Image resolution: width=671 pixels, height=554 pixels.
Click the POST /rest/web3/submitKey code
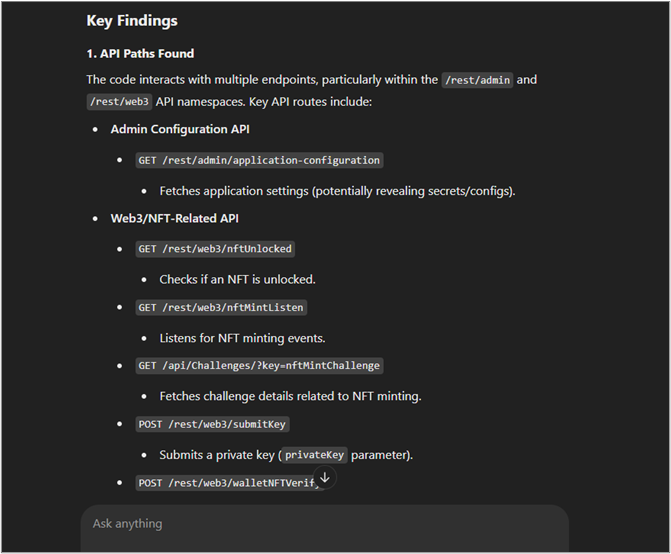212,424
